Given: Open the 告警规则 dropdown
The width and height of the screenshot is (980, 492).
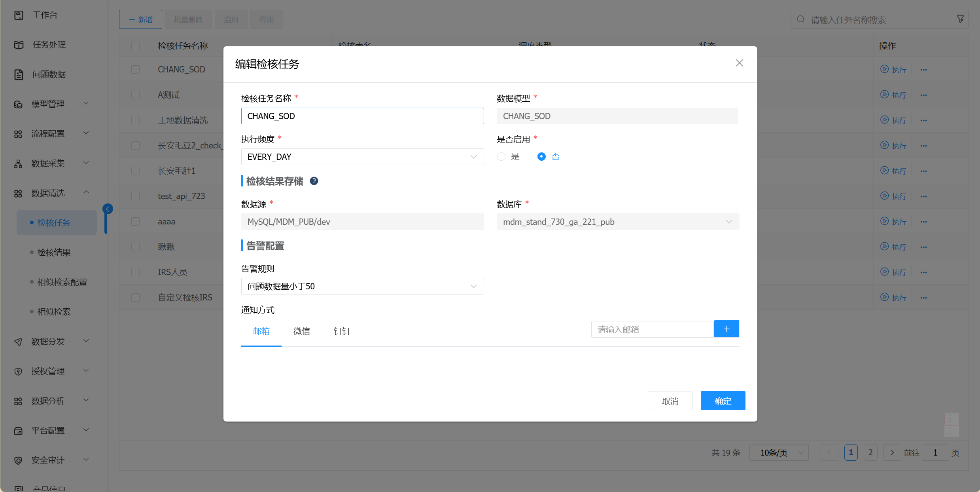Looking at the screenshot, I should (362, 286).
